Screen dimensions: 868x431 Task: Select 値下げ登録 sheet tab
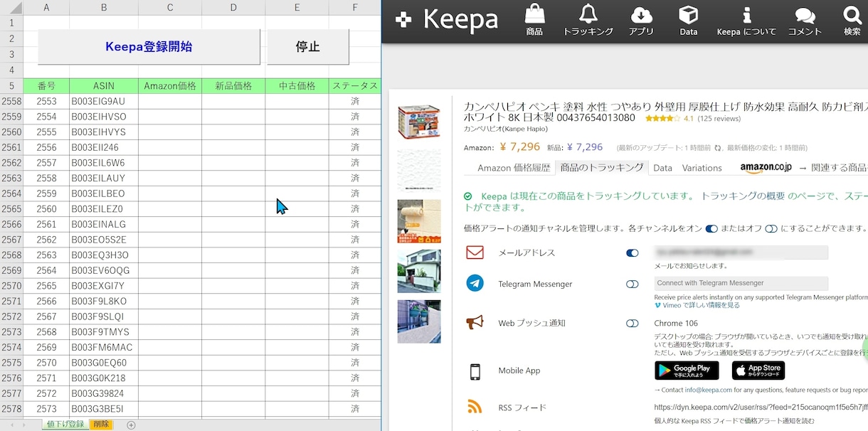tap(65, 424)
